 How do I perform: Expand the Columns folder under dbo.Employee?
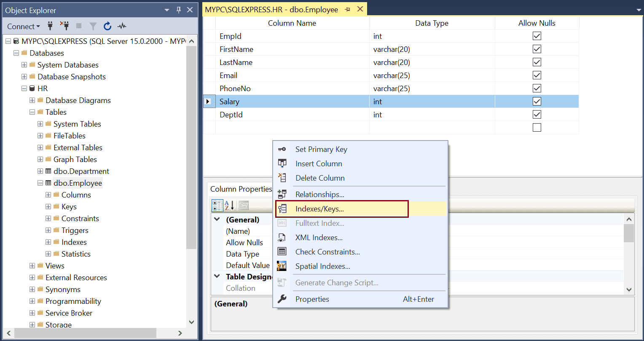(48, 195)
